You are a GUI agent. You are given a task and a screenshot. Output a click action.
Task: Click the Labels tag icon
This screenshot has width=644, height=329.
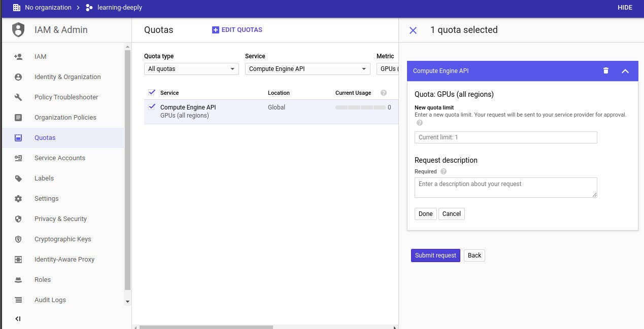coord(18,178)
